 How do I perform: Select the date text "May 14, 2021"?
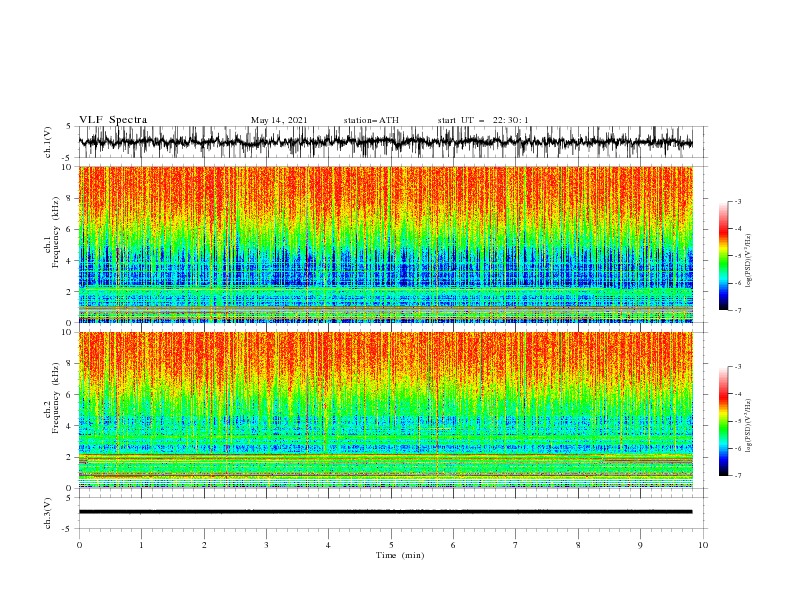[x=279, y=120]
